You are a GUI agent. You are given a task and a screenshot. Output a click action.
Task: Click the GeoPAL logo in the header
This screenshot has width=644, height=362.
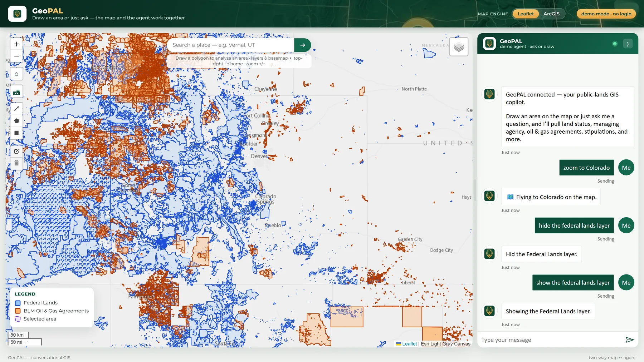[17, 14]
